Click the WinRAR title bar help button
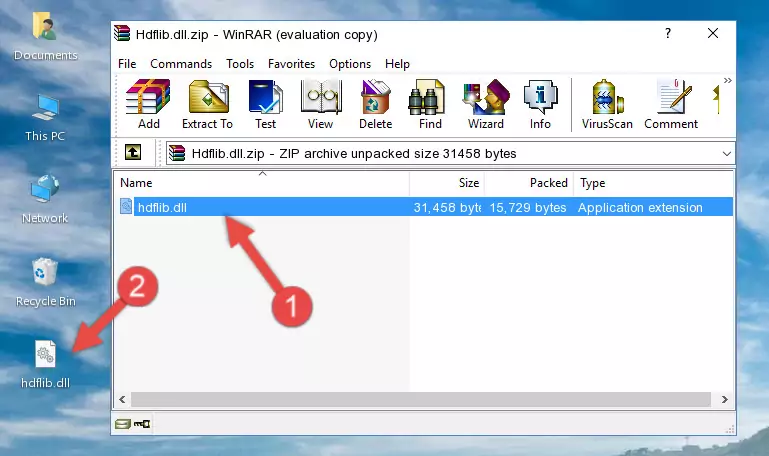Screen dimensions: 769x456 [667, 33]
